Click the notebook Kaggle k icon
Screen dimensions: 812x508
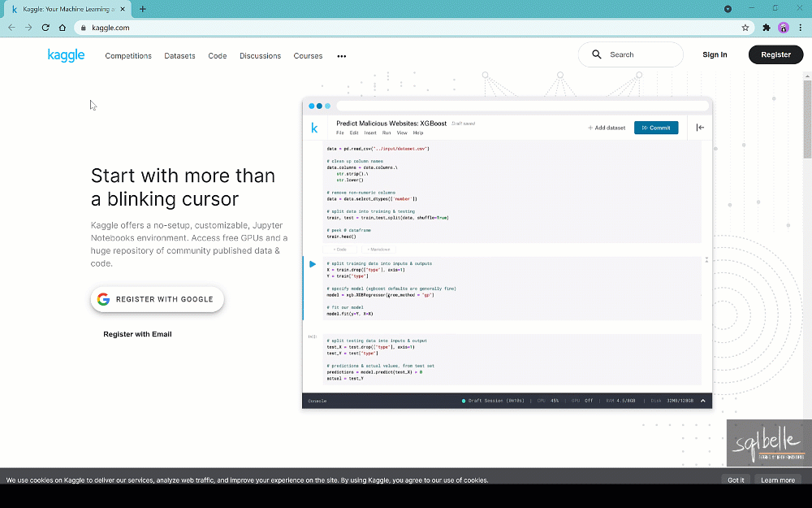pos(314,128)
